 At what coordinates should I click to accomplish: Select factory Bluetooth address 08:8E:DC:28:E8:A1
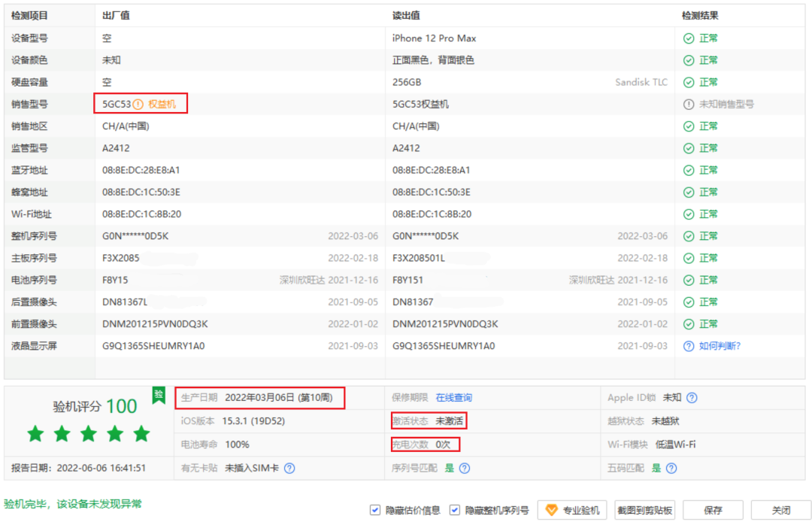pos(141,170)
